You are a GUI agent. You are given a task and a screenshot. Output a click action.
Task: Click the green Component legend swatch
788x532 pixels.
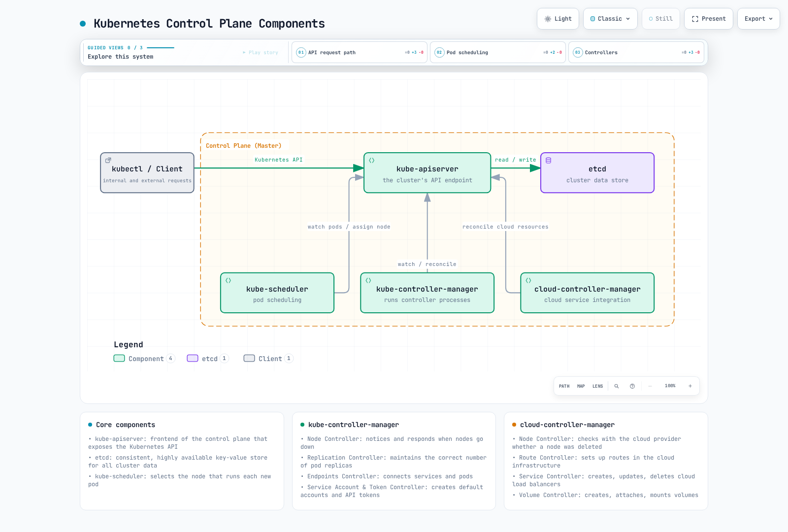[x=119, y=358]
